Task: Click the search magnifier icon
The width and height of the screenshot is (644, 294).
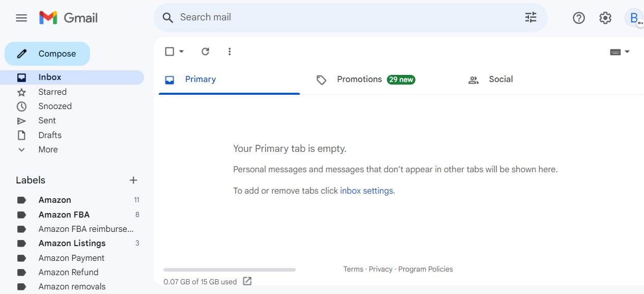Action: point(168,18)
